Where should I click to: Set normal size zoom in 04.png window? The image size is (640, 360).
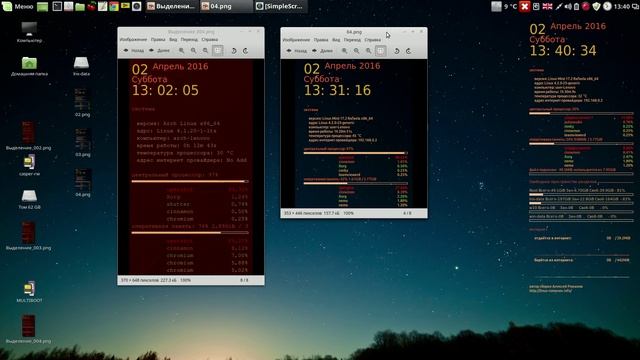tap(369, 51)
